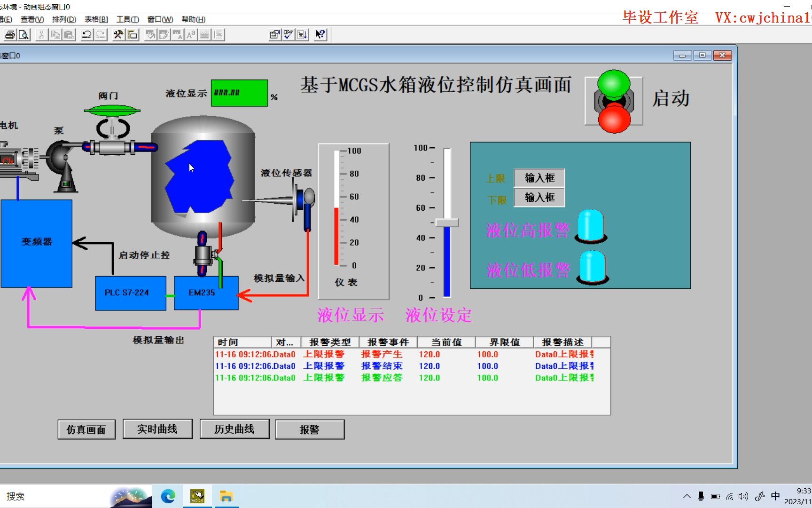
Task: Toggle the 液位高报警 indicator lamp
Action: (591, 226)
